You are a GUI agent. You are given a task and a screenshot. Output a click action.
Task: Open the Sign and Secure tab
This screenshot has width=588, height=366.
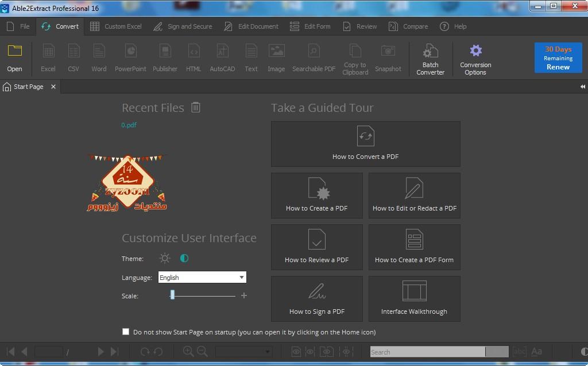click(183, 26)
